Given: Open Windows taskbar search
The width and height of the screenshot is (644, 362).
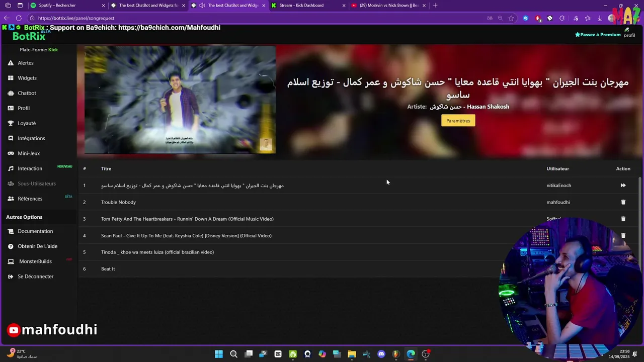Looking at the screenshot, I should [233, 354].
